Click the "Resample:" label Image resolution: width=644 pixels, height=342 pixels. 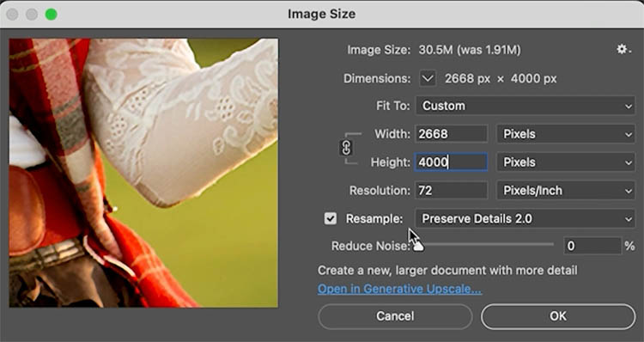click(374, 218)
